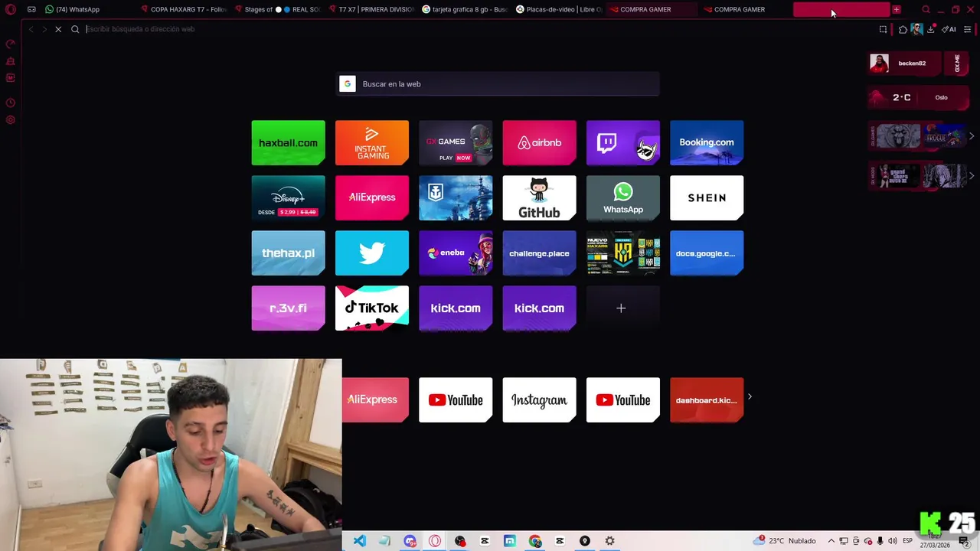Open the Instagram suggestion tile
The image size is (980, 551).
point(539,399)
